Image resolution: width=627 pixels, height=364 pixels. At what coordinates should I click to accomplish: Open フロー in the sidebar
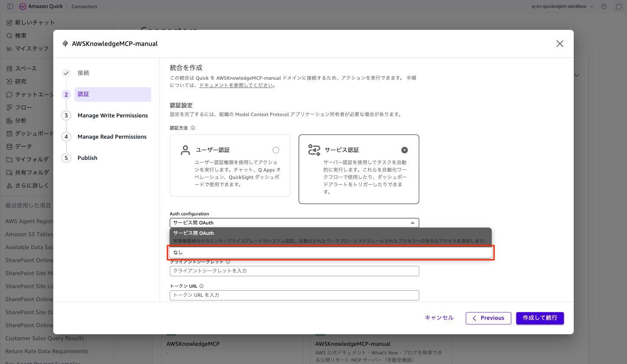coord(19,107)
